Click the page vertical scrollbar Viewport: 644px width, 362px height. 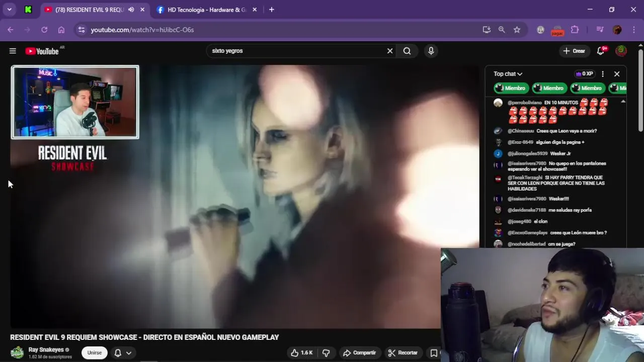click(640, 90)
